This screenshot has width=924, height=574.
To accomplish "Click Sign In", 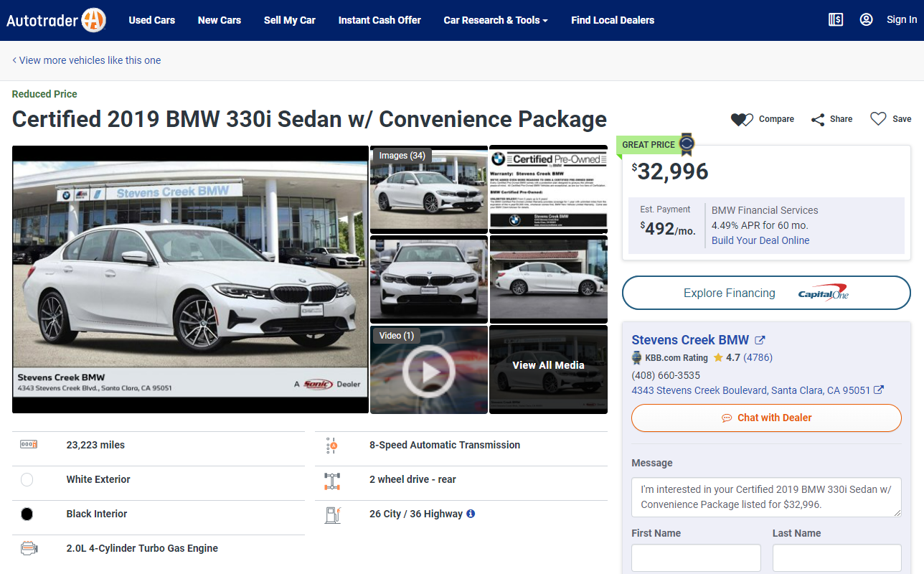I will (x=902, y=20).
